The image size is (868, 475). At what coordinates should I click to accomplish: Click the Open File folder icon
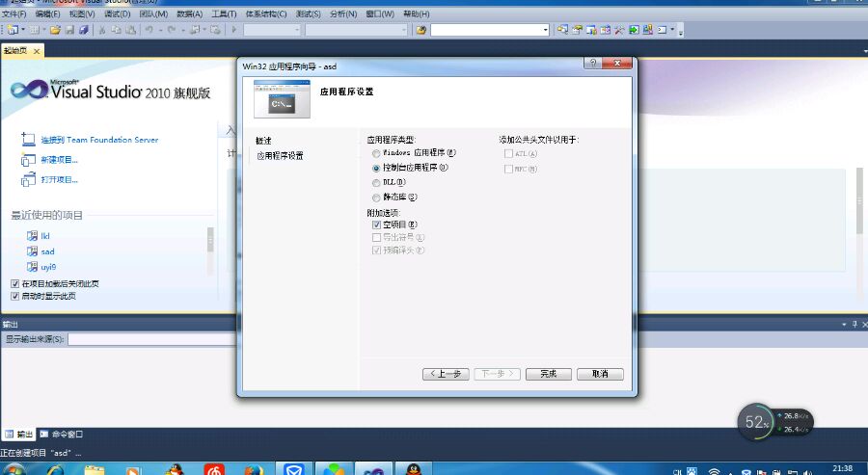[x=55, y=30]
